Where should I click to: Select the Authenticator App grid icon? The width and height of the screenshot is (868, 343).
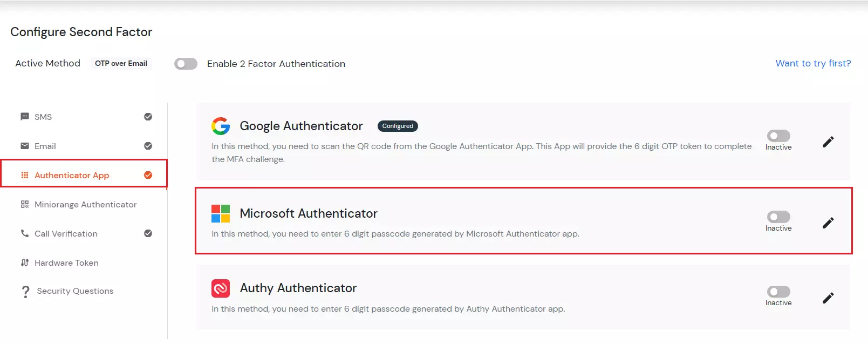pyautogui.click(x=24, y=175)
